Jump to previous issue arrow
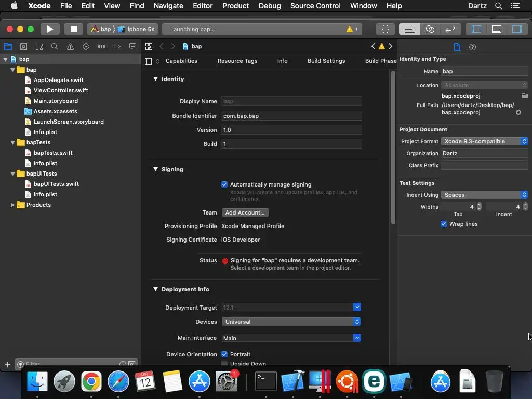The width and height of the screenshot is (532, 399). click(x=373, y=46)
